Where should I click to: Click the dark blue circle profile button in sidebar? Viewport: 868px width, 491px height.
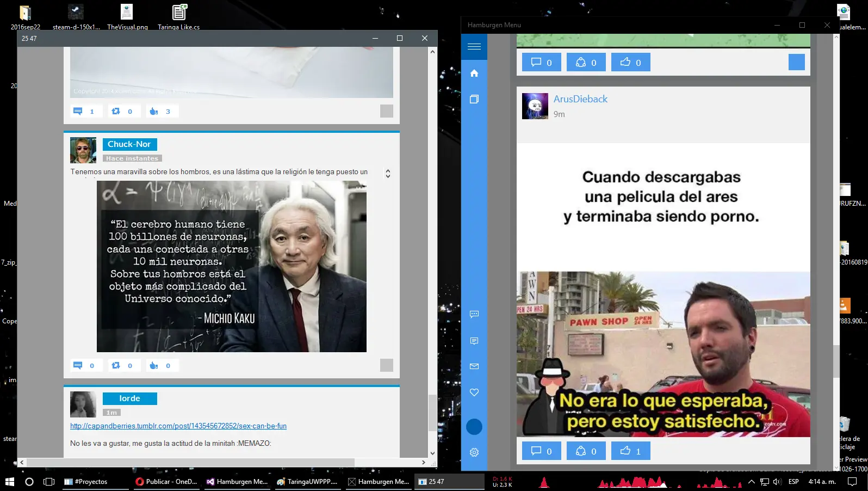[474, 427]
